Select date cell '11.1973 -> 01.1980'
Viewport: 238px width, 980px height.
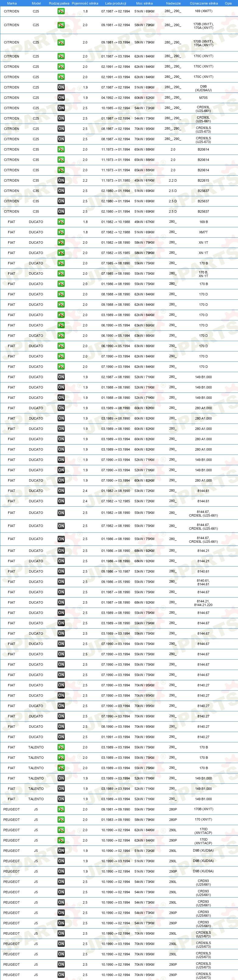tap(116, 181)
